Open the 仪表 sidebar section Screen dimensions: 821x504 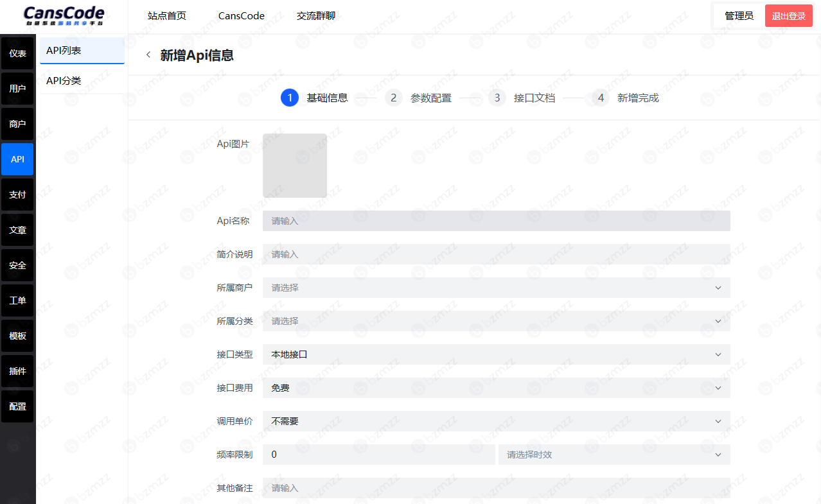tap(17, 53)
